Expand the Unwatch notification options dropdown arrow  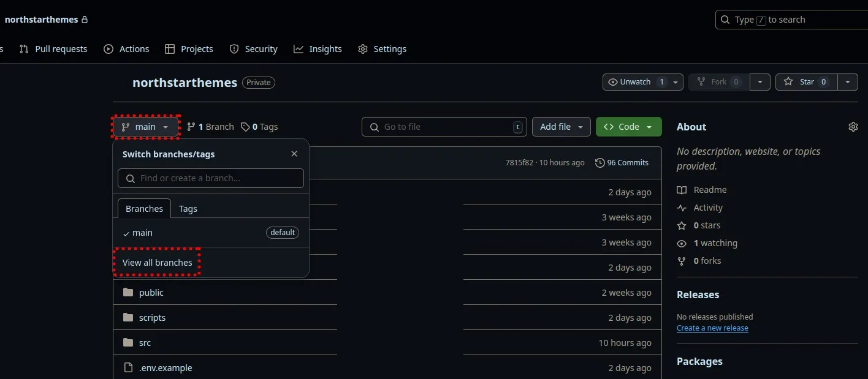pos(676,82)
